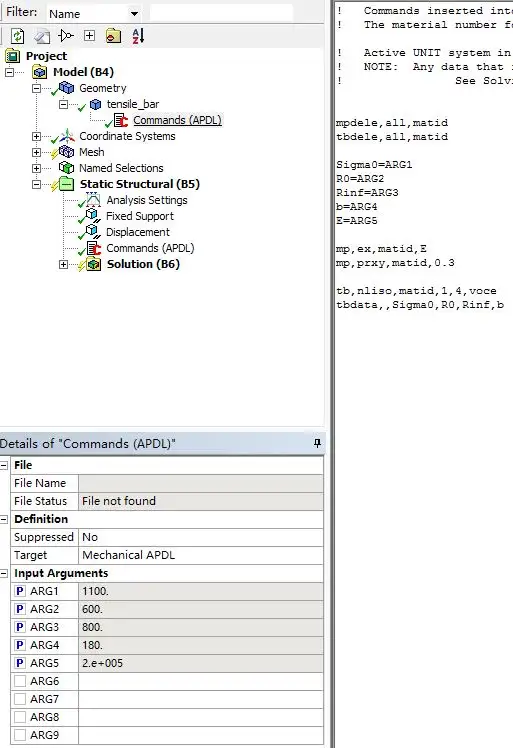Pin the Details panel with pushpin
Viewport: 513px width, 748px height.
(x=317, y=443)
